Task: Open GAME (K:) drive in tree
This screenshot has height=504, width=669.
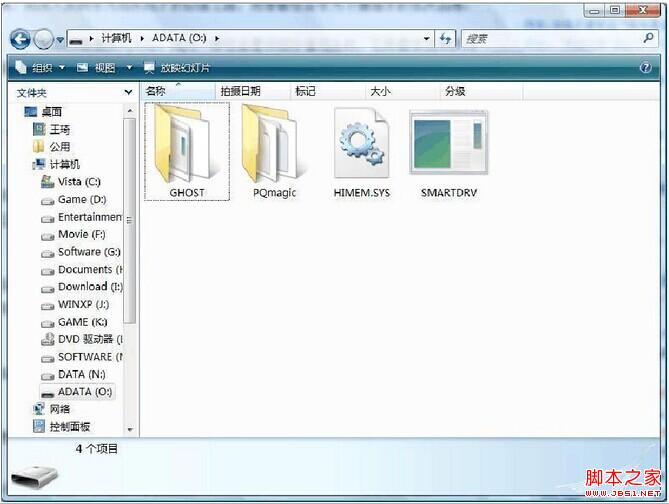Action: [x=83, y=322]
